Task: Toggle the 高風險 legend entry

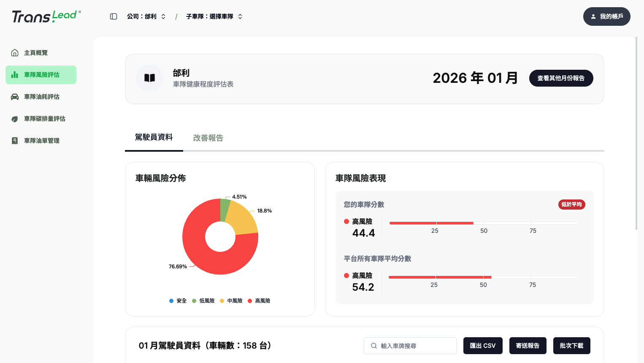Action: (259, 301)
